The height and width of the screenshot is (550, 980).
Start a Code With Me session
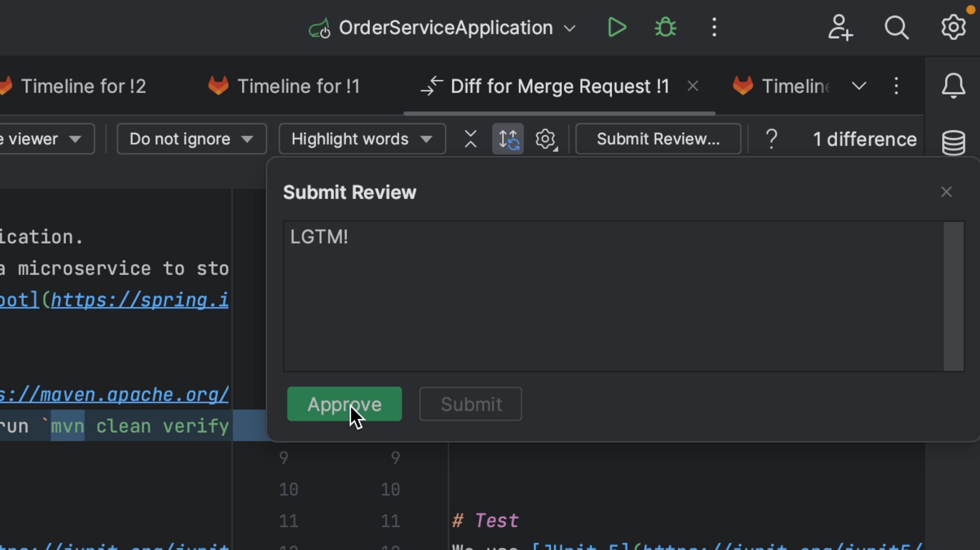tap(840, 28)
